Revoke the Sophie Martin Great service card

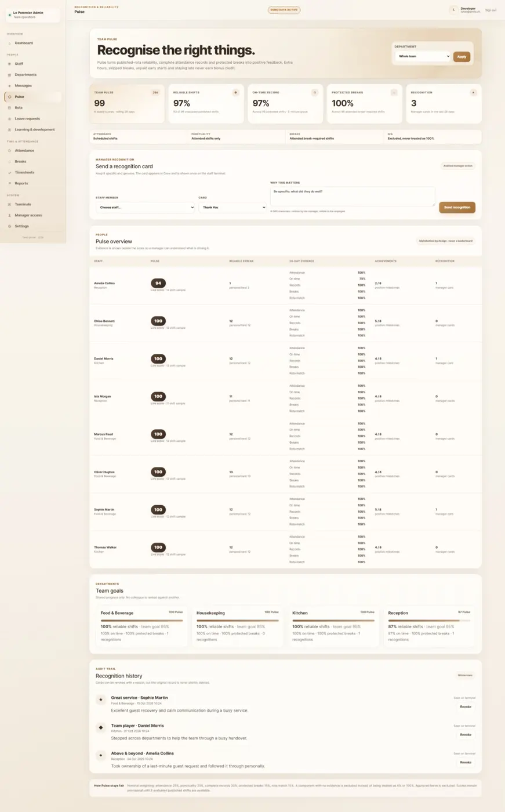click(x=466, y=707)
